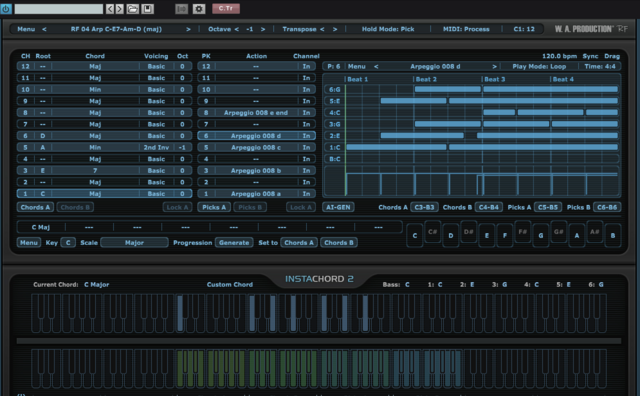Raise the Octave with right arrow
Screen dimensions: 640x396
pos(263,29)
